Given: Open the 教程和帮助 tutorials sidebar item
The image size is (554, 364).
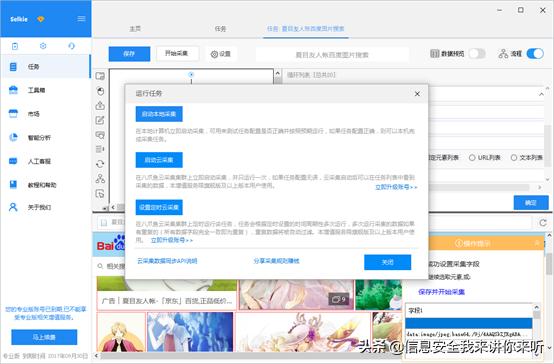Looking at the screenshot, I should pos(46,184).
